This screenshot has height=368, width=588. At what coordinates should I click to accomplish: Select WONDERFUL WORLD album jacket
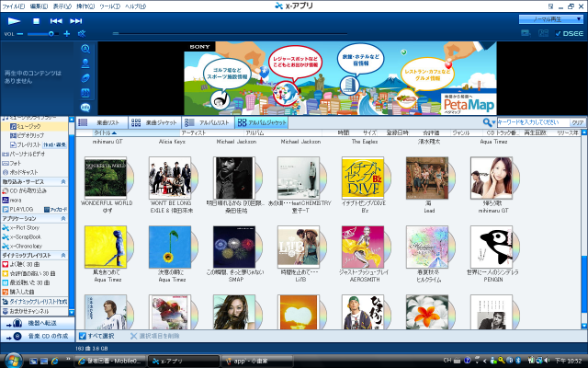(x=106, y=178)
